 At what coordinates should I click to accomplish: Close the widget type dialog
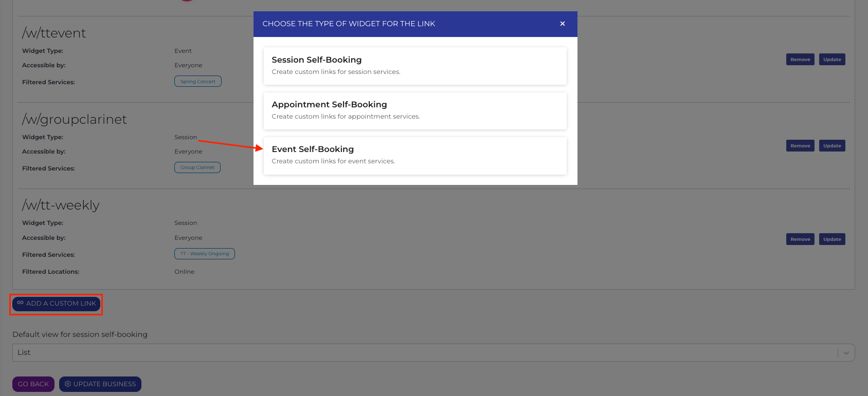coord(563,24)
